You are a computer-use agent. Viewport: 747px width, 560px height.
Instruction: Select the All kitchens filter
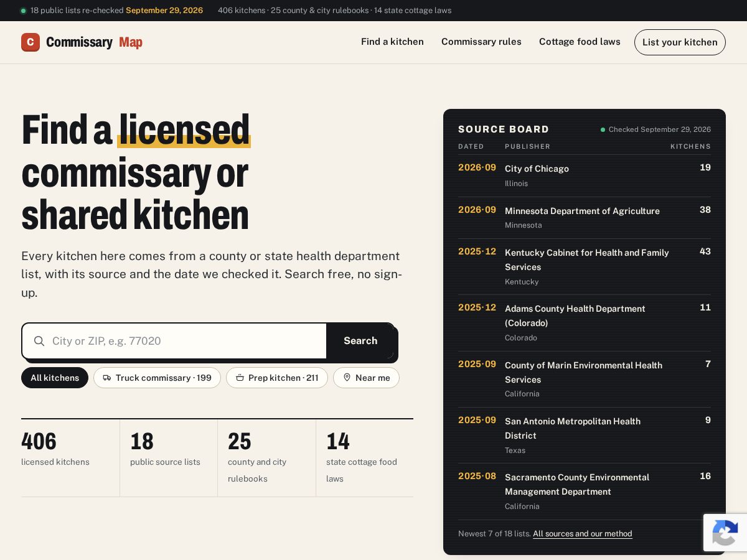pos(55,378)
